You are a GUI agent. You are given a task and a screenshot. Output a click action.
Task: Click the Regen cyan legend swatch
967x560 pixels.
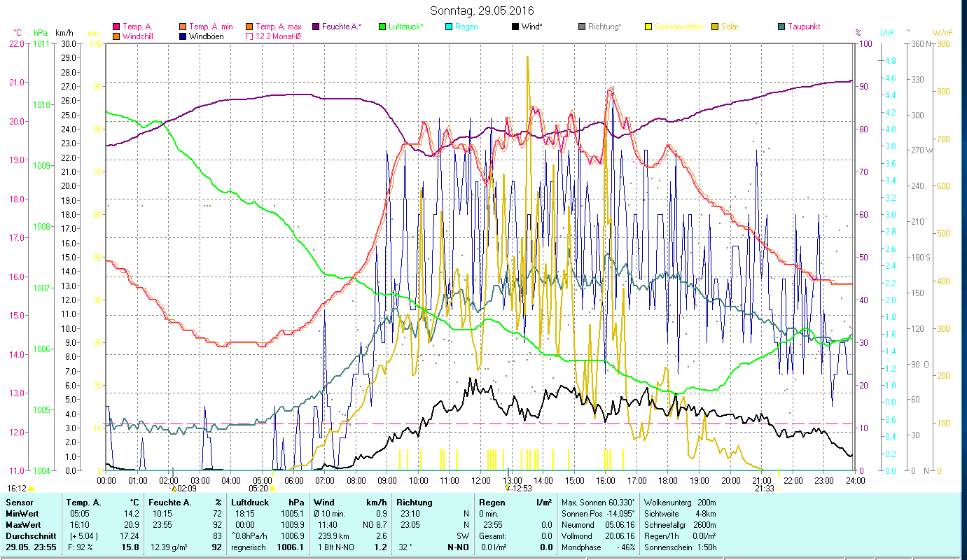point(448,27)
